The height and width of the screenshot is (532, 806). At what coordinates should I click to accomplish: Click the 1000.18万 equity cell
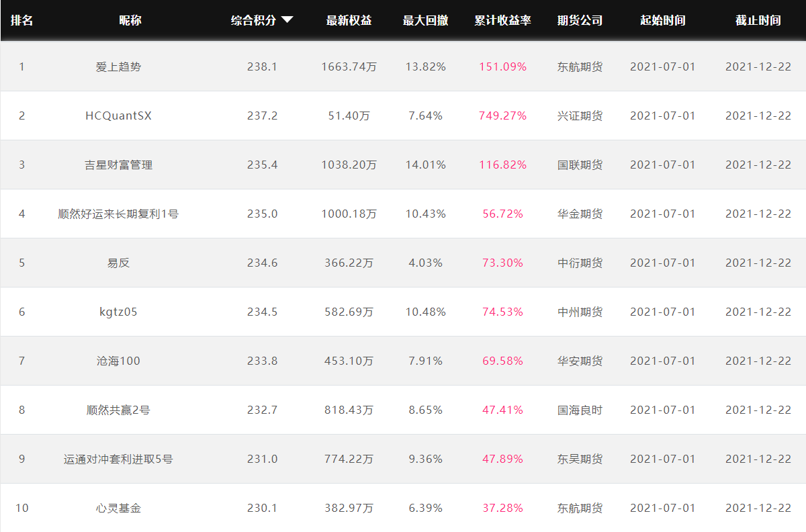point(349,214)
